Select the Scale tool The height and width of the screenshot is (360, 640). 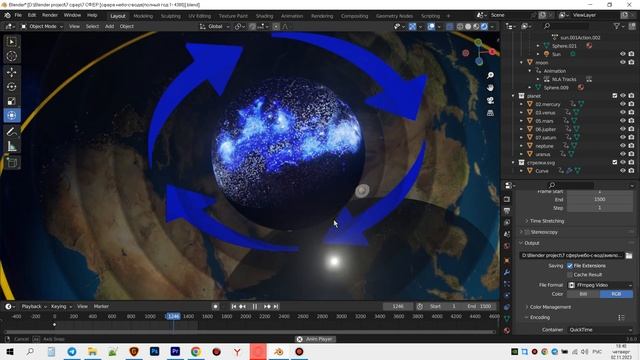11,101
